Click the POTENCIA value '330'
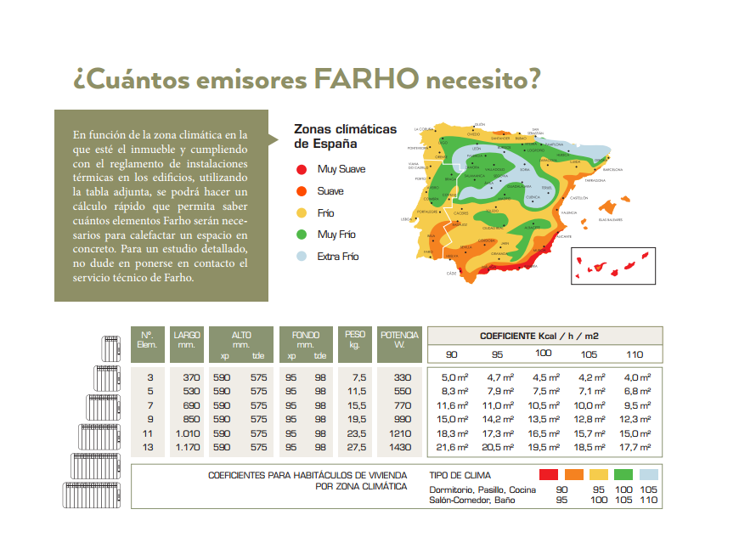 click(403, 377)
